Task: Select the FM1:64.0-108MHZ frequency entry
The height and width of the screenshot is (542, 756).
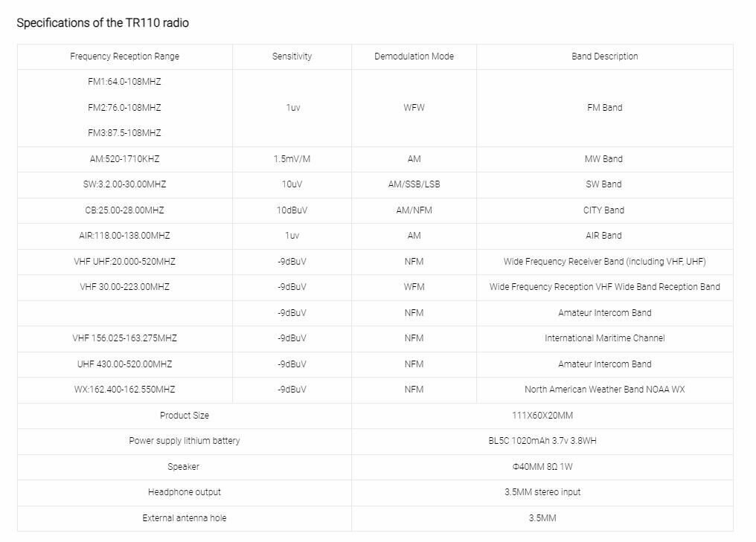Action: (x=124, y=82)
